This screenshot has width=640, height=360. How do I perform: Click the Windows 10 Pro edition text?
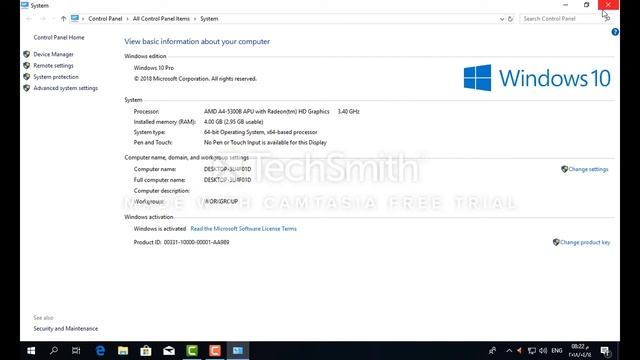click(x=154, y=68)
